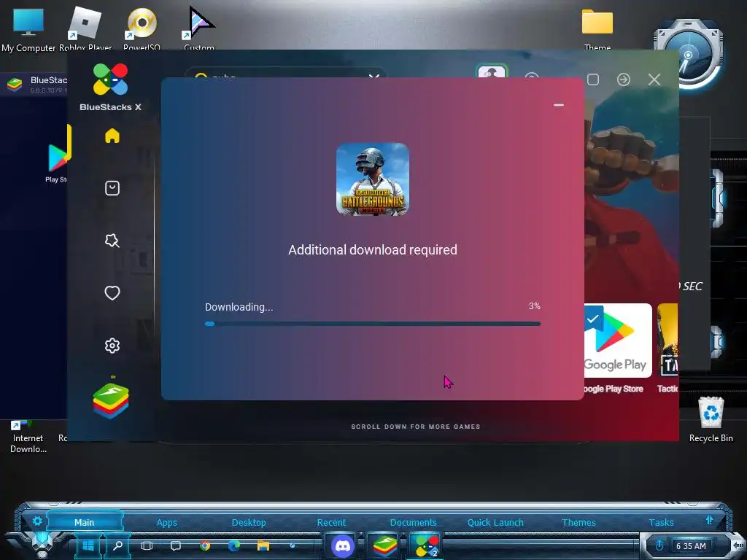
Task: Open favorites heart icon in sidebar
Action: pos(112,293)
